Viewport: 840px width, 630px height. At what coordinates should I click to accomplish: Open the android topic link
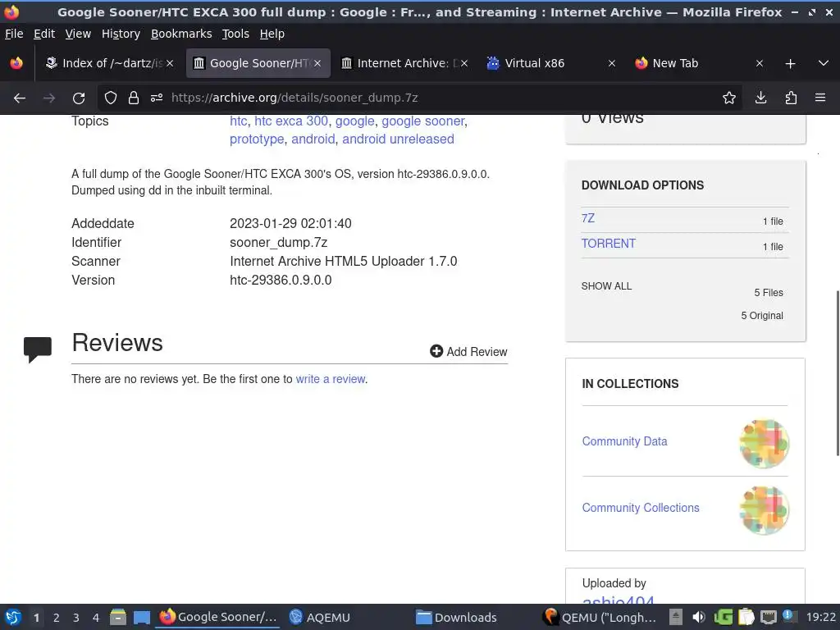click(313, 139)
